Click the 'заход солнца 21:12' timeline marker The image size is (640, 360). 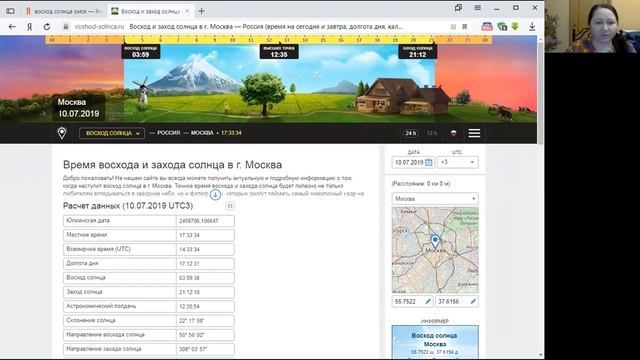418,52
